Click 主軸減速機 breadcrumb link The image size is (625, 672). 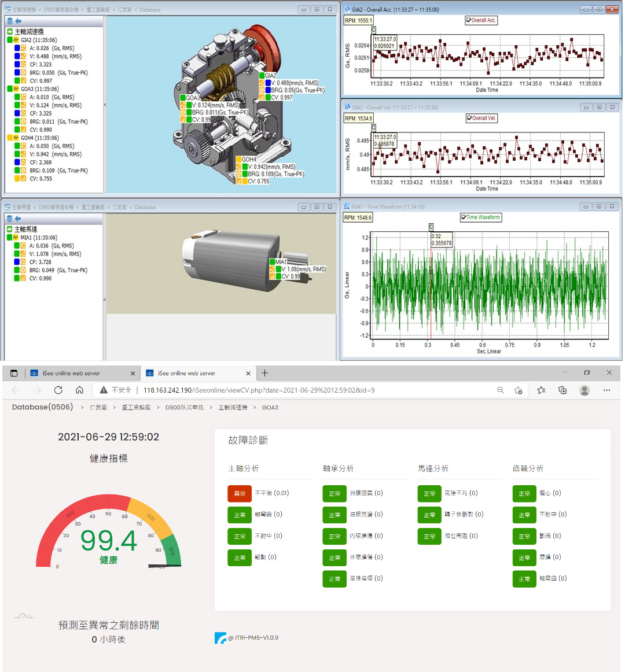(233, 407)
